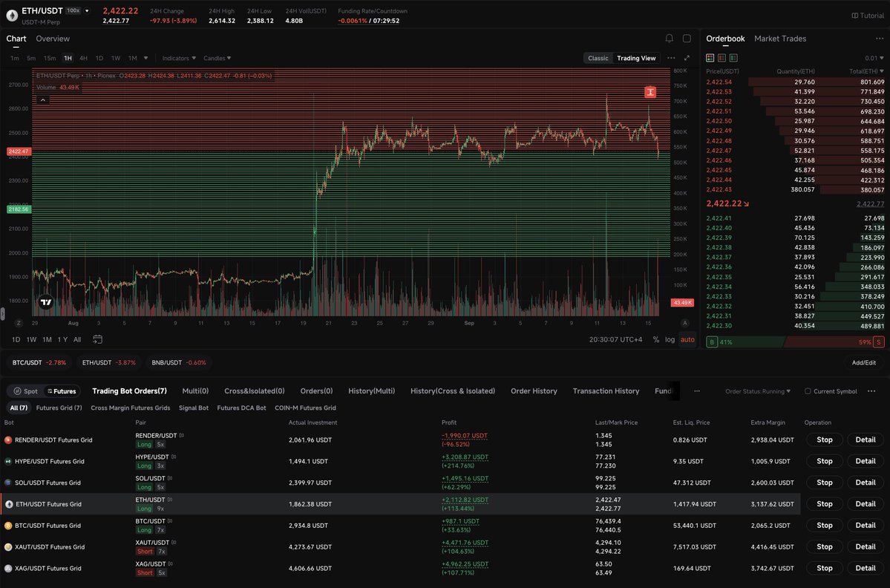Switch chart to Classic view
This screenshot has height=588, width=890.
click(598, 58)
